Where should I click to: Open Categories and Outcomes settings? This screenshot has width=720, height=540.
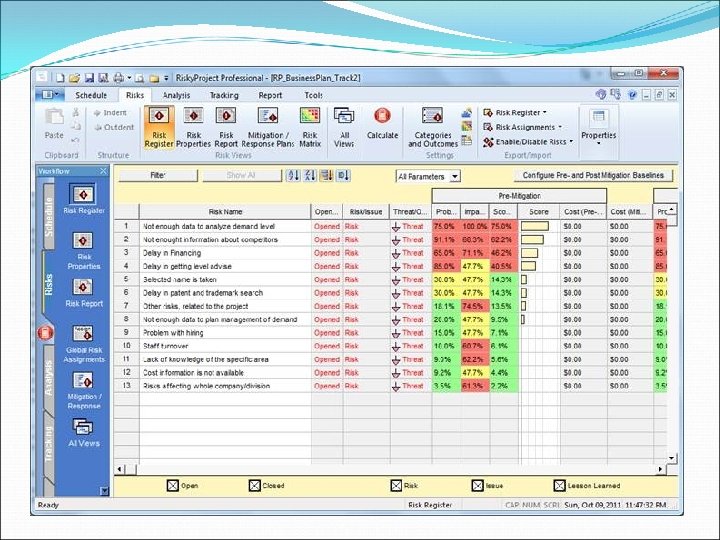coord(433,127)
